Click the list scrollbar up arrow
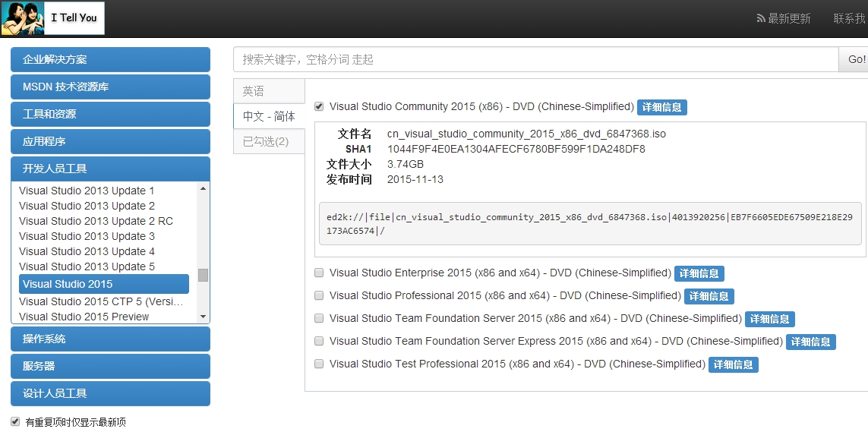Screen dimensions: 868x432 pos(204,188)
